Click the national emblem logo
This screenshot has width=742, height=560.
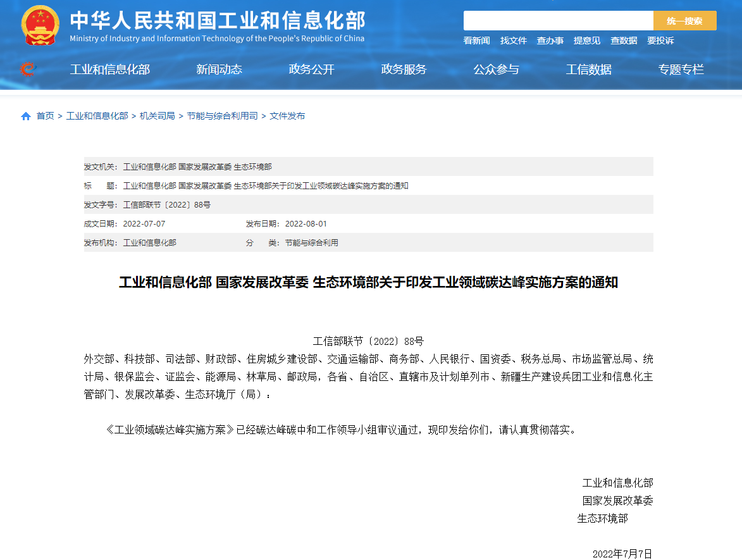pyautogui.click(x=40, y=26)
